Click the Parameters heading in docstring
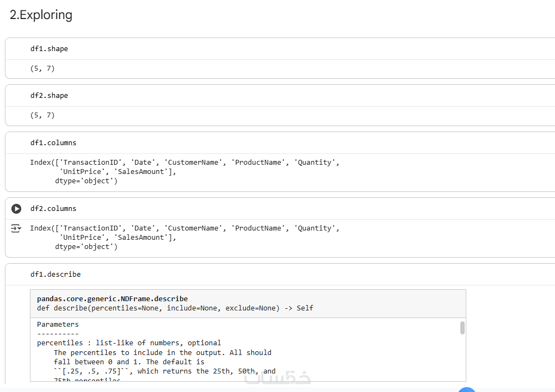The height and width of the screenshot is (392, 555). 58,325
